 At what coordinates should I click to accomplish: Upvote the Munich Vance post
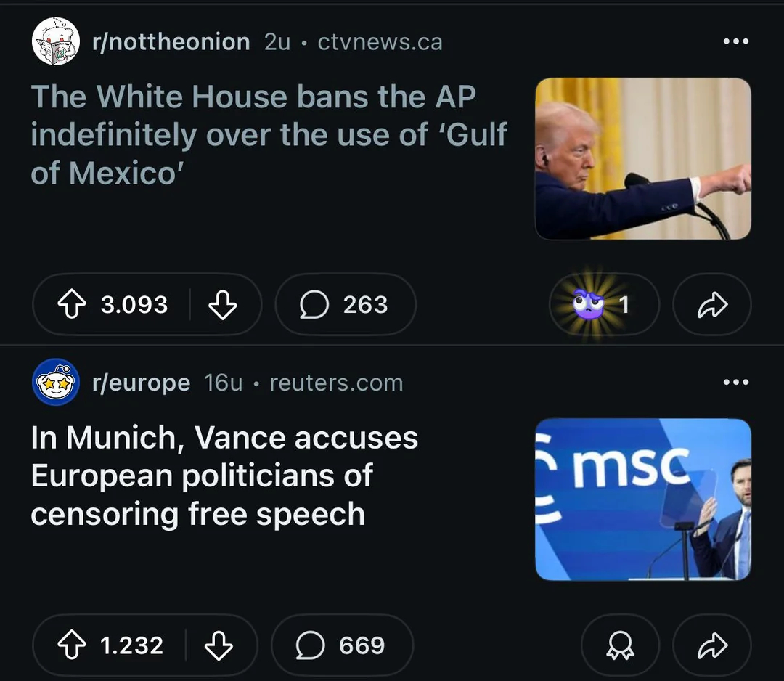click(x=71, y=645)
